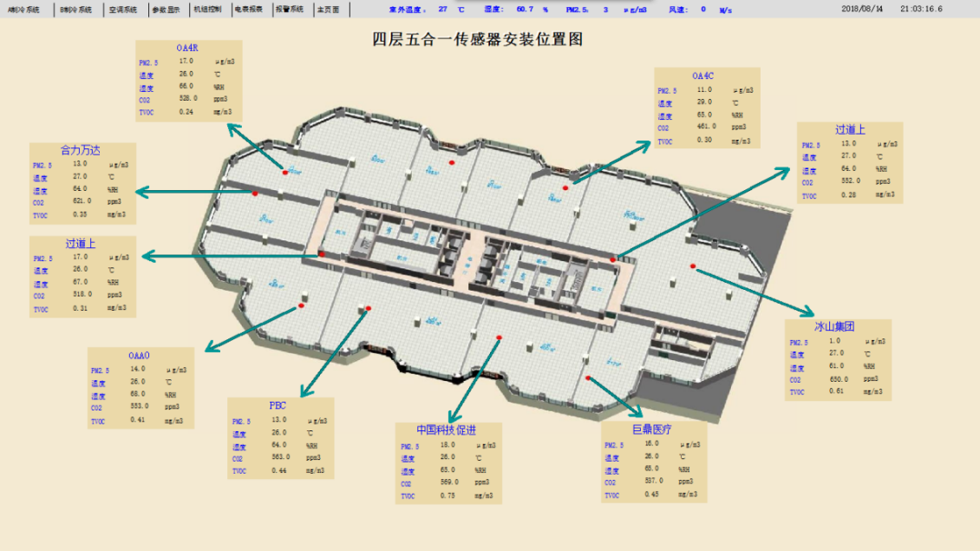980x551 pixels.
Task: Open the B制冷系统 menu
Action: point(76,10)
